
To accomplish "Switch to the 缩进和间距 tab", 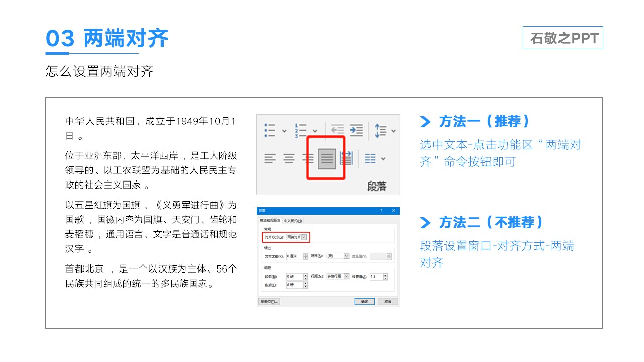I will tap(271, 220).
